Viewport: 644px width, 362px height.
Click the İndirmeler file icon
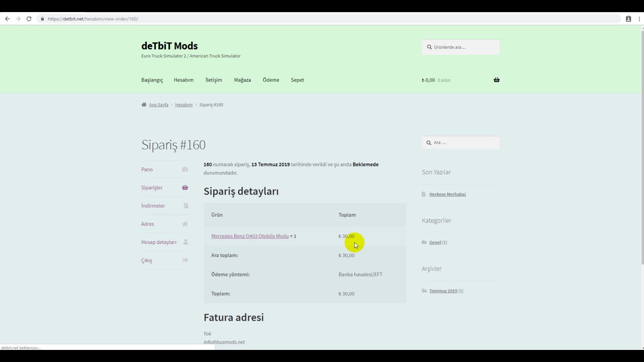tap(186, 206)
